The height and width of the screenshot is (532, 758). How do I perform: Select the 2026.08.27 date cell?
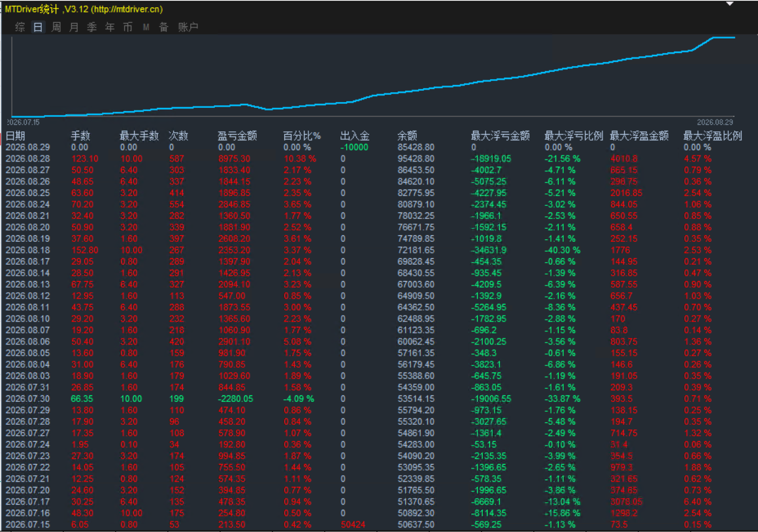[x=28, y=170]
